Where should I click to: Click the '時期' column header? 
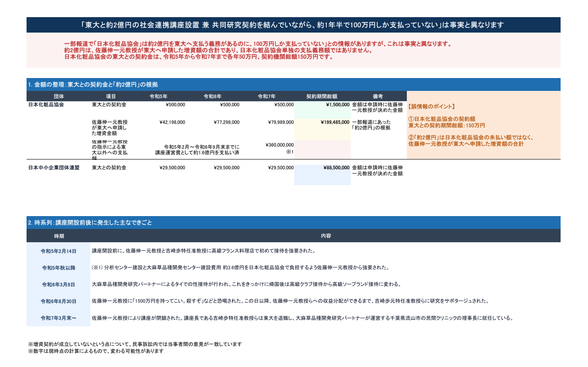click(x=59, y=236)
